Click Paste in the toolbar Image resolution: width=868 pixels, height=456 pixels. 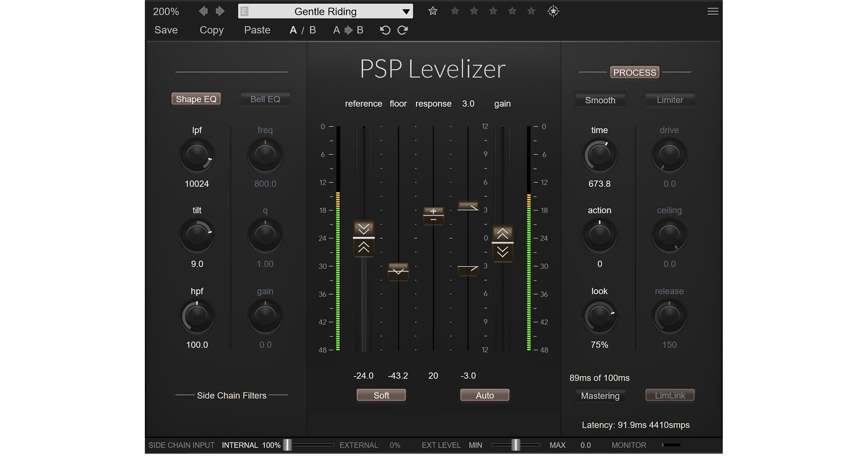[257, 30]
